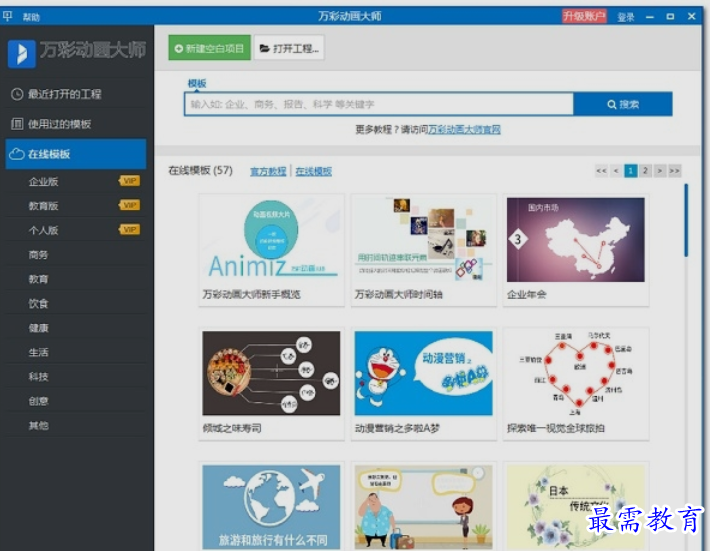The height and width of the screenshot is (551, 710).
Task: Click the 登录 link
Action: point(626,17)
